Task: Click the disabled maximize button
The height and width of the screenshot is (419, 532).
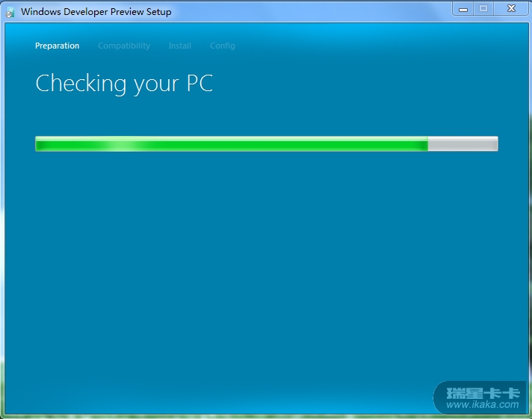Action: click(x=483, y=9)
